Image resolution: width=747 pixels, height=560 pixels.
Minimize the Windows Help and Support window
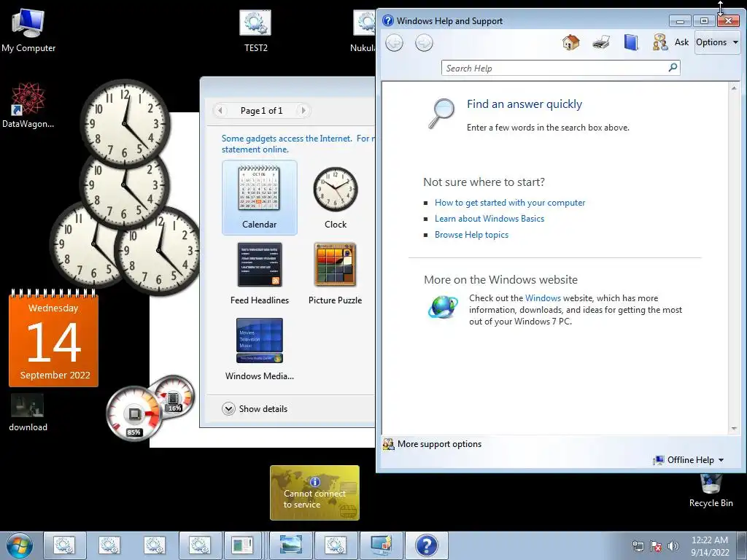coord(680,21)
